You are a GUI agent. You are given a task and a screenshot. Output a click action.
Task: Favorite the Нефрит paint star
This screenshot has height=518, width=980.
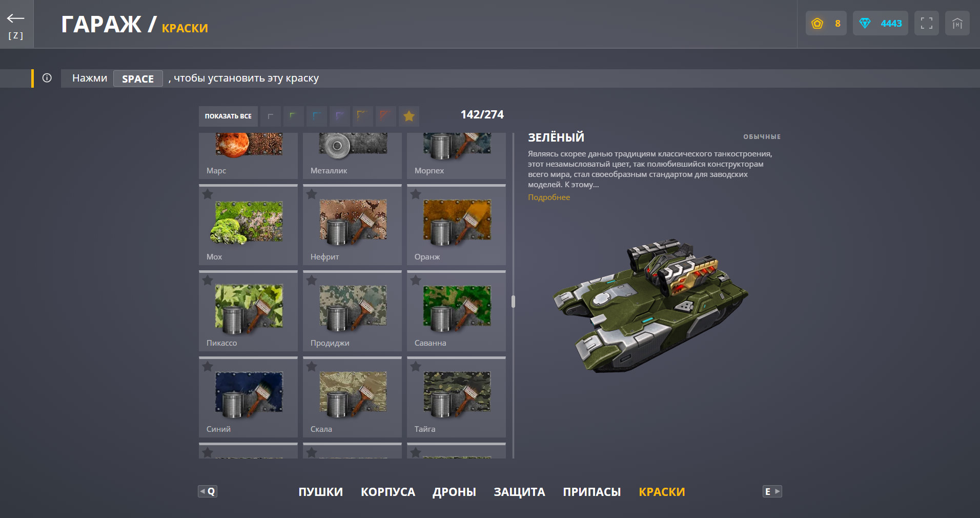pyautogui.click(x=312, y=194)
